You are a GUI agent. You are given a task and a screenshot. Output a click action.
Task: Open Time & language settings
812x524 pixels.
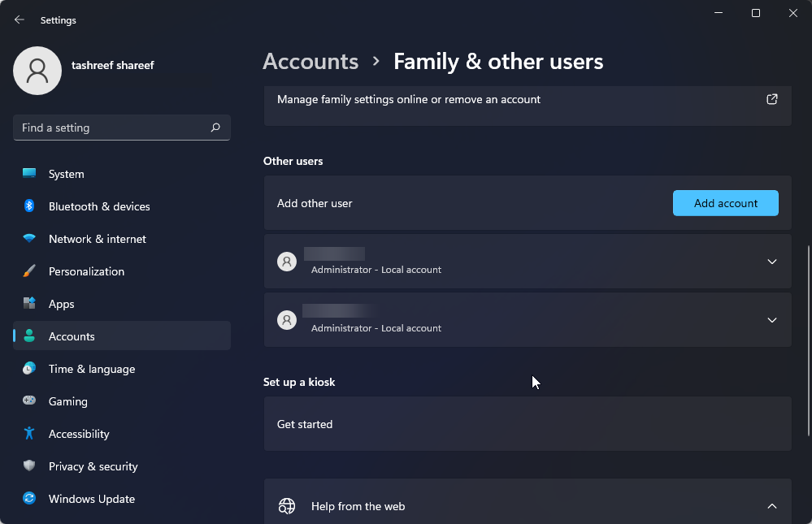tap(29, 369)
